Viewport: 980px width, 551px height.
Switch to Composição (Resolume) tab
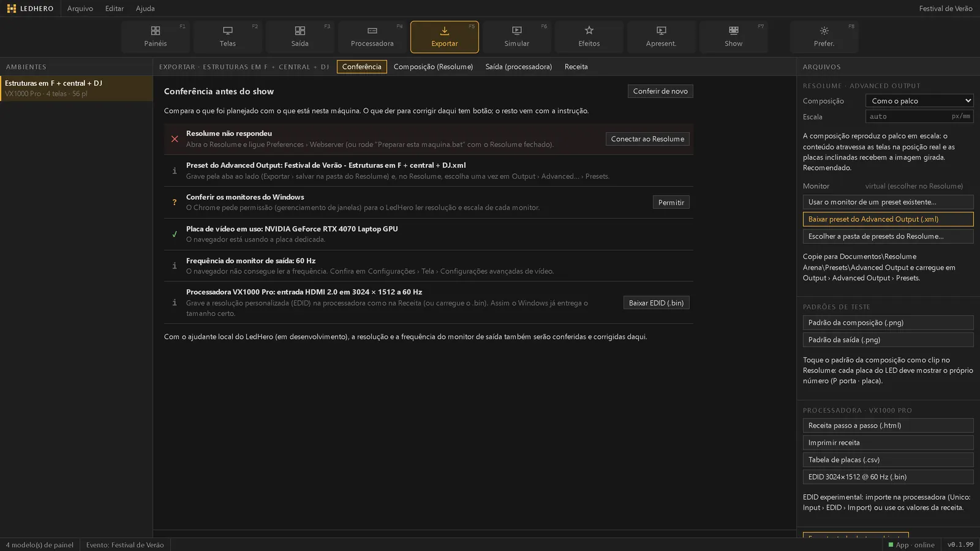pos(433,67)
